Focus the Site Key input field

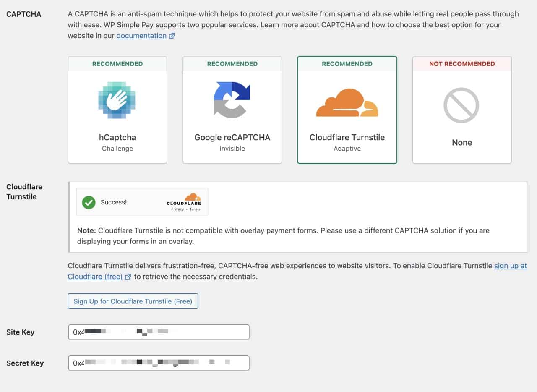(x=159, y=332)
